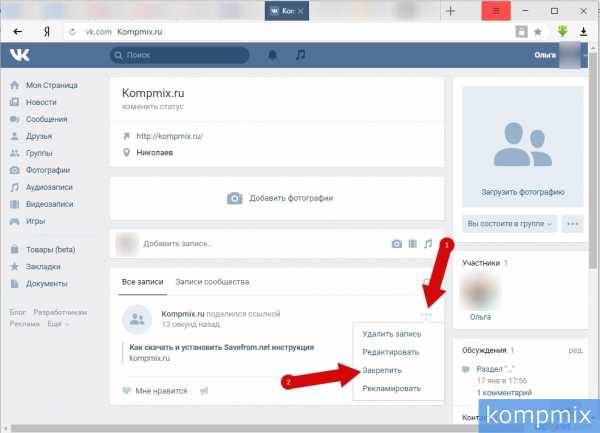Open Товары (beta) in the sidebar
The height and width of the screenshot is (433, 600).
42,249
